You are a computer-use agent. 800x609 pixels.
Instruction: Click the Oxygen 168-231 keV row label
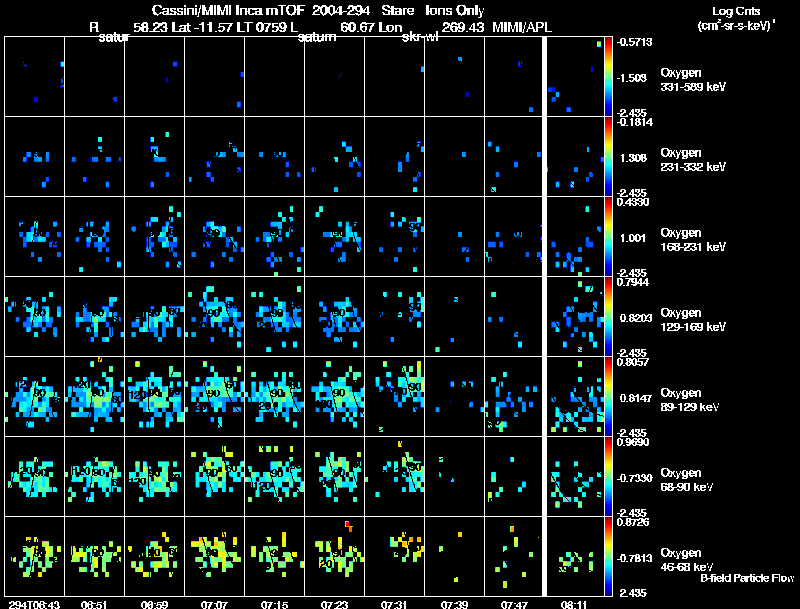(693, 240)
